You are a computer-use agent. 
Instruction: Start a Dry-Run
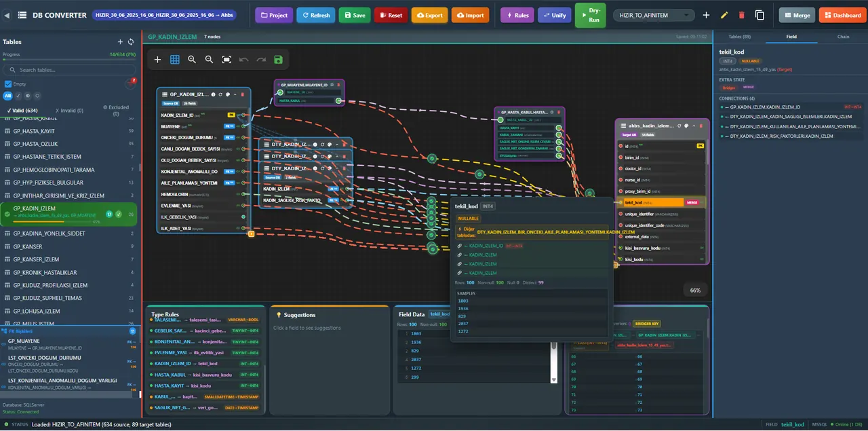tap(591, 15)
